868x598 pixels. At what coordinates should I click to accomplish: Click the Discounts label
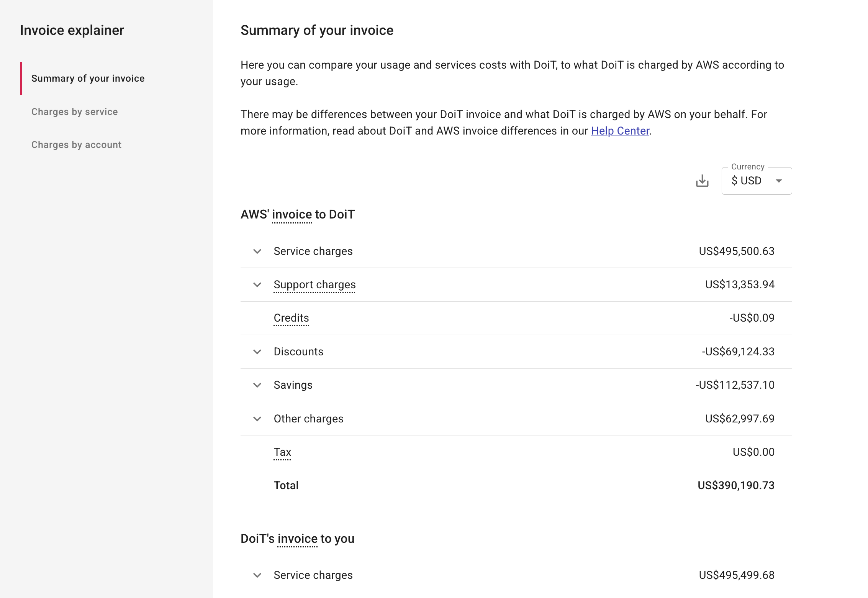coord(298,352)
